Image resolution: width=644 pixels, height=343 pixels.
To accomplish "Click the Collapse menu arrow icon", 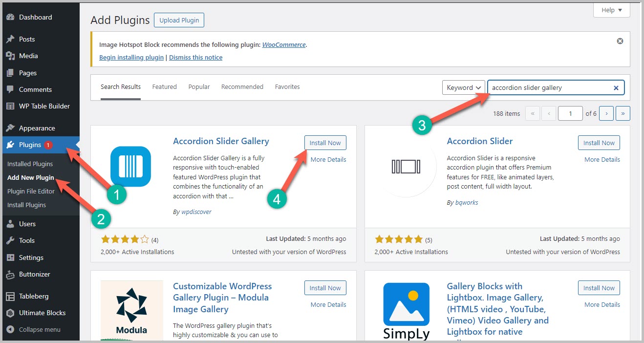I will (x=10, y=329).
